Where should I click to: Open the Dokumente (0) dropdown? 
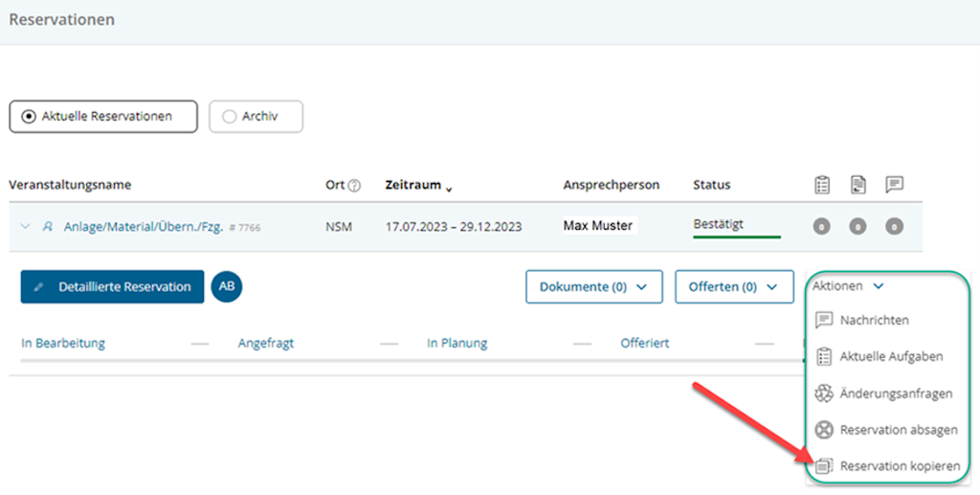[x=593, y=286]
